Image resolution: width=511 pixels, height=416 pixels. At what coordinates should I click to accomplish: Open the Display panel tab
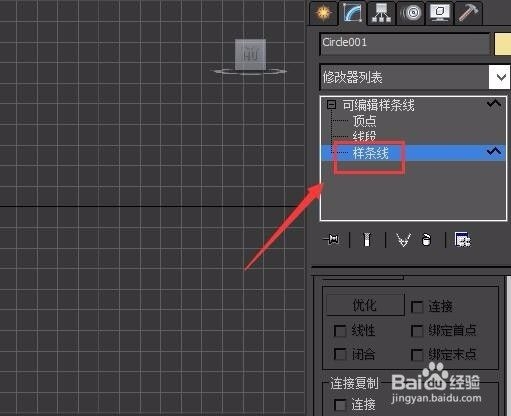click(440, 13)
